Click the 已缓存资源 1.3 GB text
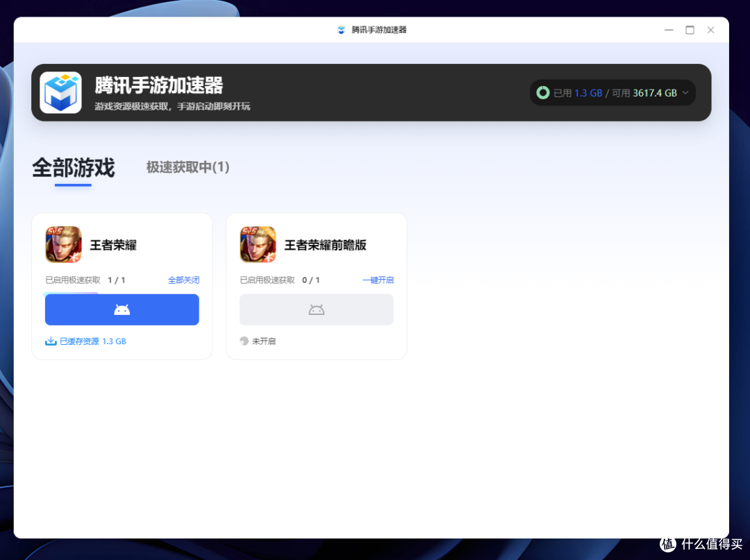This screenshot has height=560, width=750. coord(93,341)
